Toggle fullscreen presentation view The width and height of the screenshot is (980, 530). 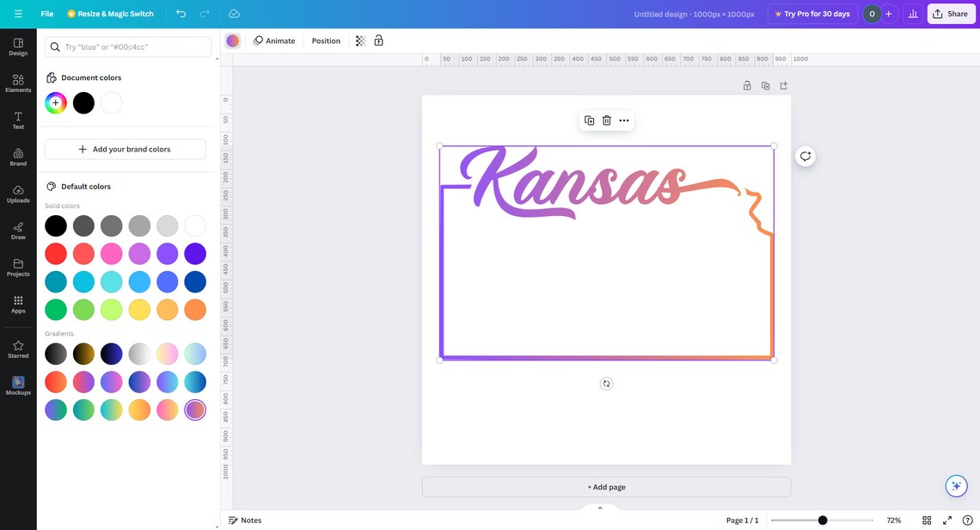point(946,520)
